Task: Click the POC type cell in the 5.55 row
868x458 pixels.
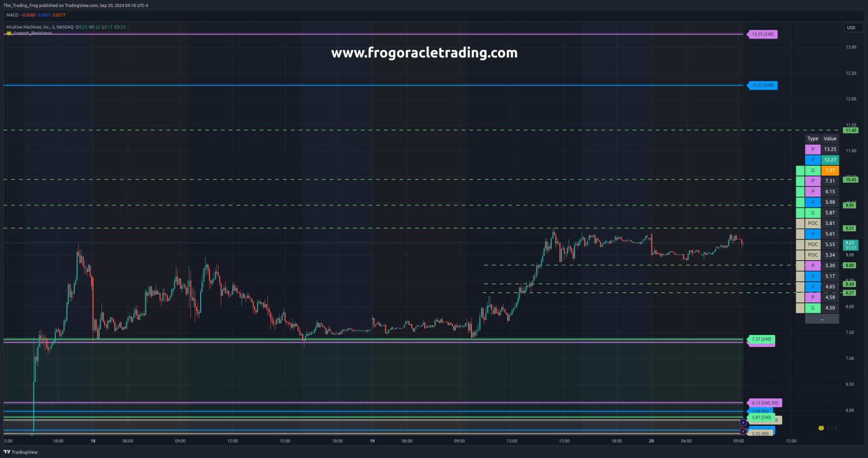Action: click(x=813, y=244)
